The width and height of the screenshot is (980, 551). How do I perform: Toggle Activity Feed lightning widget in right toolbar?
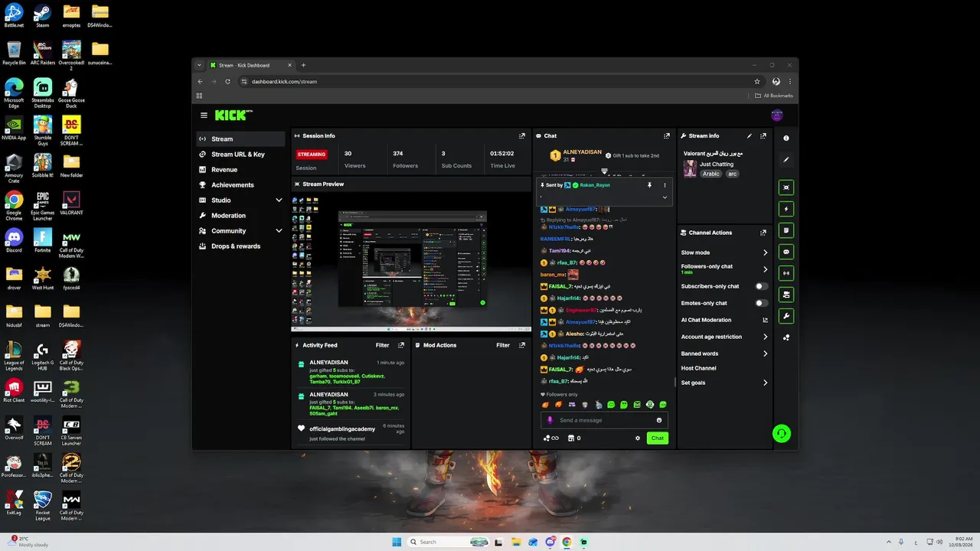(x=786, y=209)
